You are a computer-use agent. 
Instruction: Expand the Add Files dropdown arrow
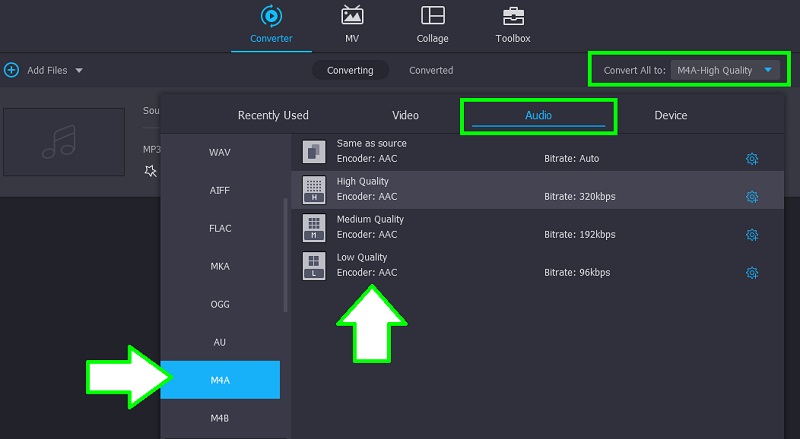[x=79, y=70]
